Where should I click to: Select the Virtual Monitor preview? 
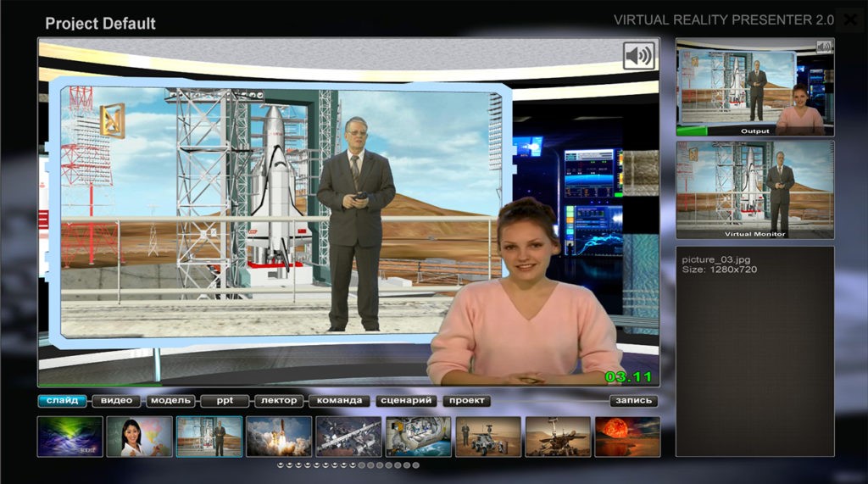click(754, 189)
